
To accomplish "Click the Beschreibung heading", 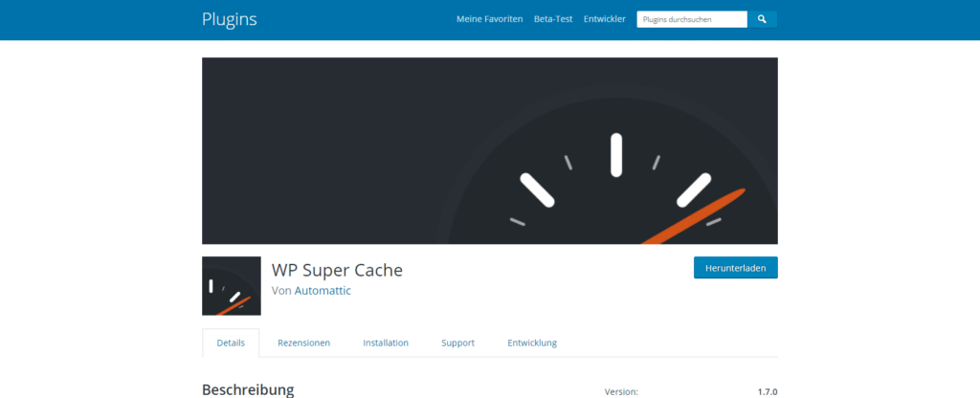I will pyautogui.click(x=248, y=390).
